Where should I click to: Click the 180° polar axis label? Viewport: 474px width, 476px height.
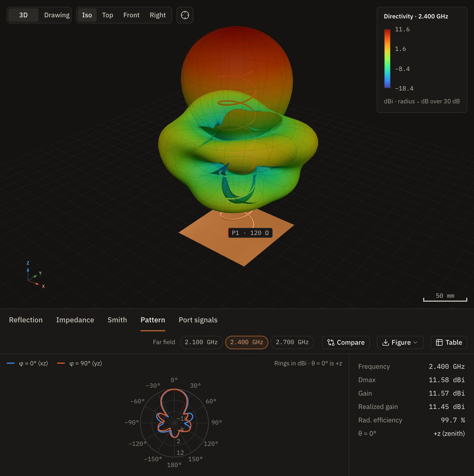[174, 465]
